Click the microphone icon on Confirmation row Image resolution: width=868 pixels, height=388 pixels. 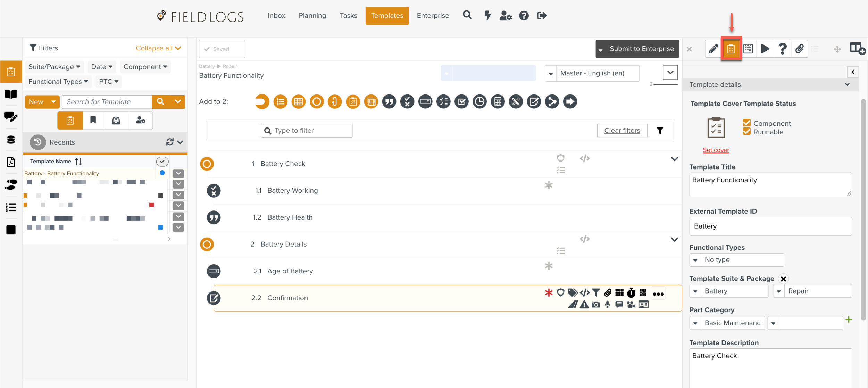[x=607, y=305]
